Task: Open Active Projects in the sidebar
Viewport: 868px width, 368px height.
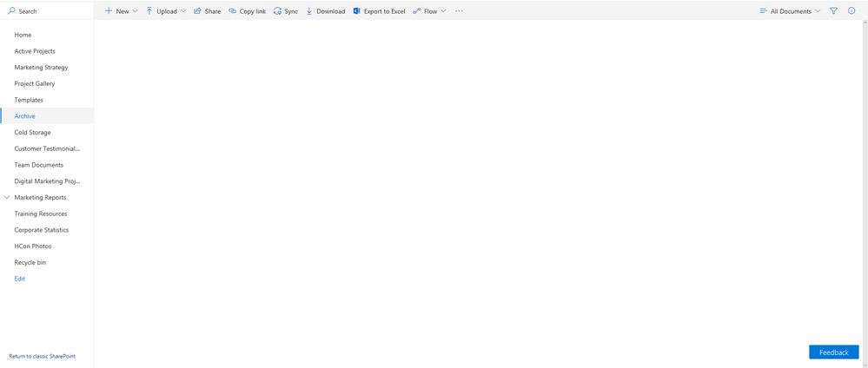Action: pos(35,51)
